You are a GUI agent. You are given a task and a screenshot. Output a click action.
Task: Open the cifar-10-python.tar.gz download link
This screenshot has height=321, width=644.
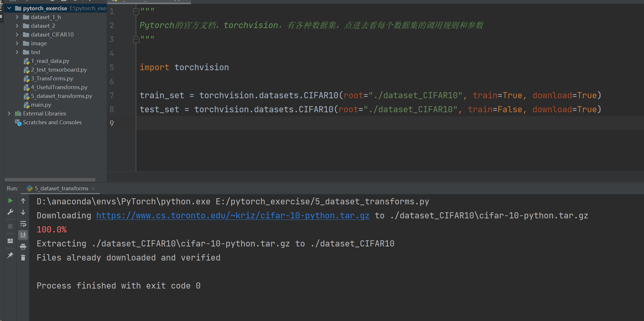click(x=233, y=216)
